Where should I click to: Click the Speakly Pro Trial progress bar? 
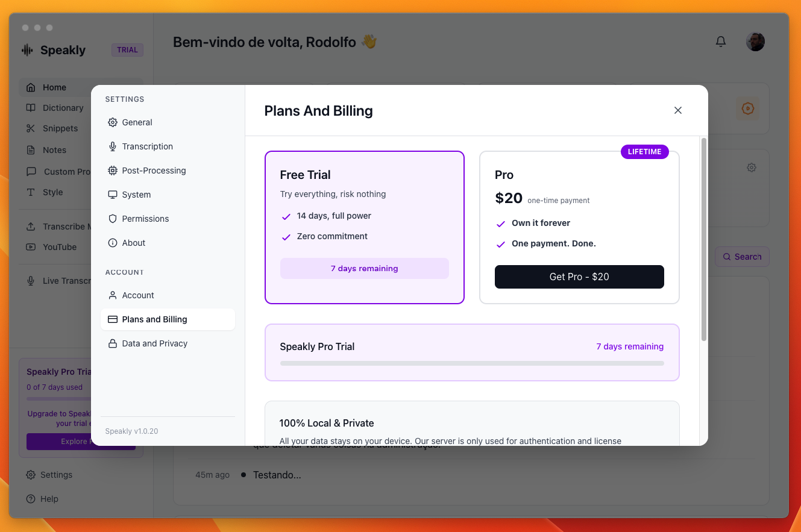coord(472,363)
